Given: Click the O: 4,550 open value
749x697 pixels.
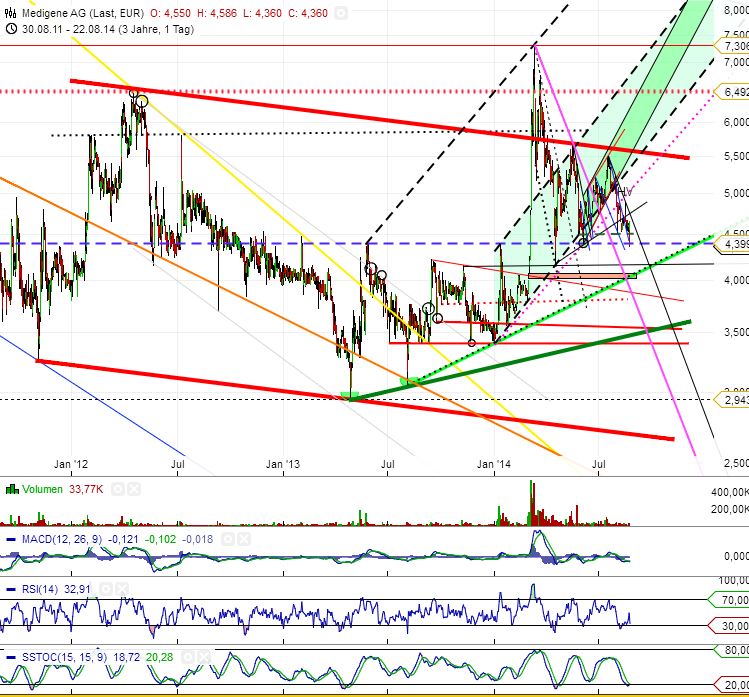Looking at the screenshot, I should pos(170,13).
